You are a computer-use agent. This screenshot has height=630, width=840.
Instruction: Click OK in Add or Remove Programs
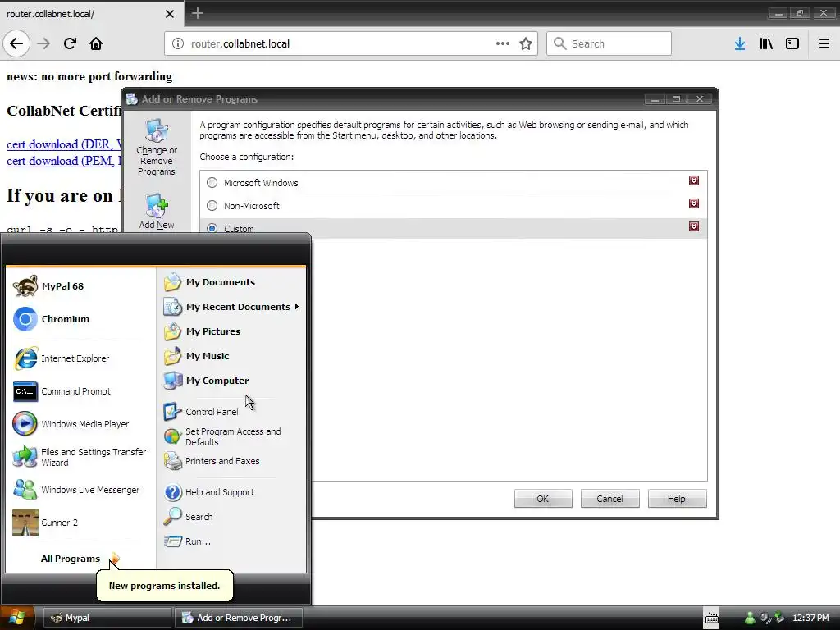pyautogui.click(x=543, y=499)
